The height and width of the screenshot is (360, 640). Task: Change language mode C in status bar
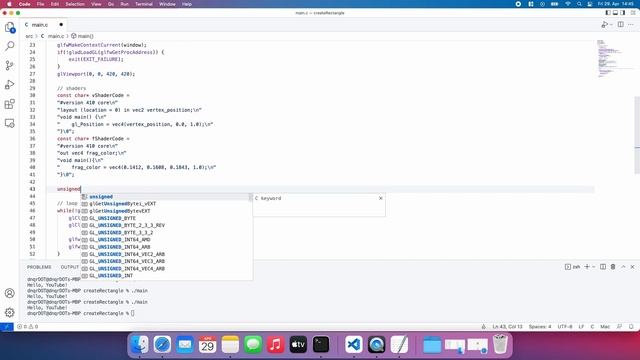(x=592, y=327)
